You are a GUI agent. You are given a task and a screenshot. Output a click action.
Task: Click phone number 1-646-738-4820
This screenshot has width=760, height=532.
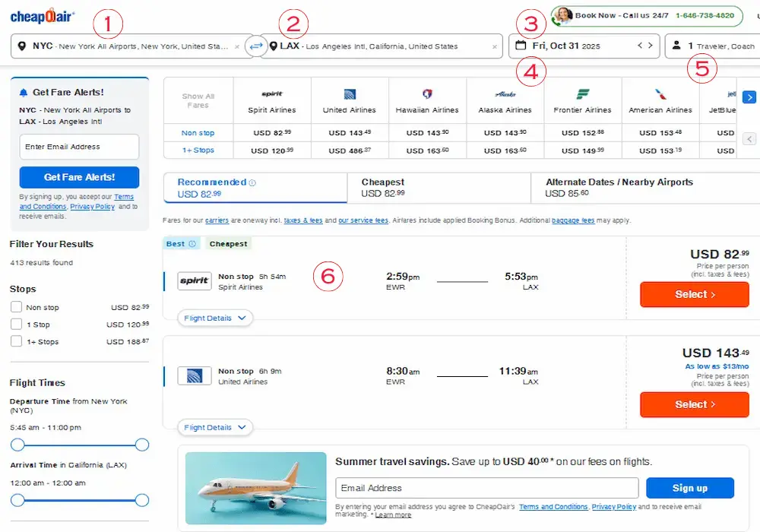tap(705, 15)
